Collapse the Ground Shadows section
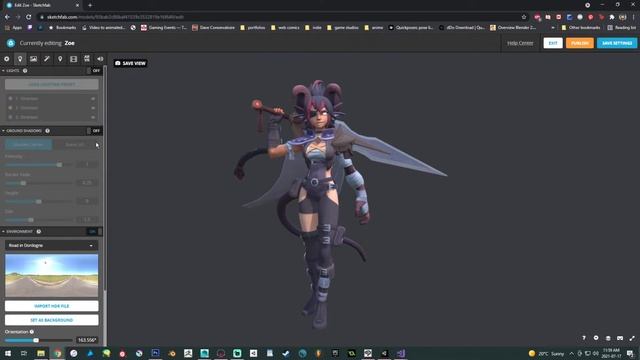 coord(3,131)
